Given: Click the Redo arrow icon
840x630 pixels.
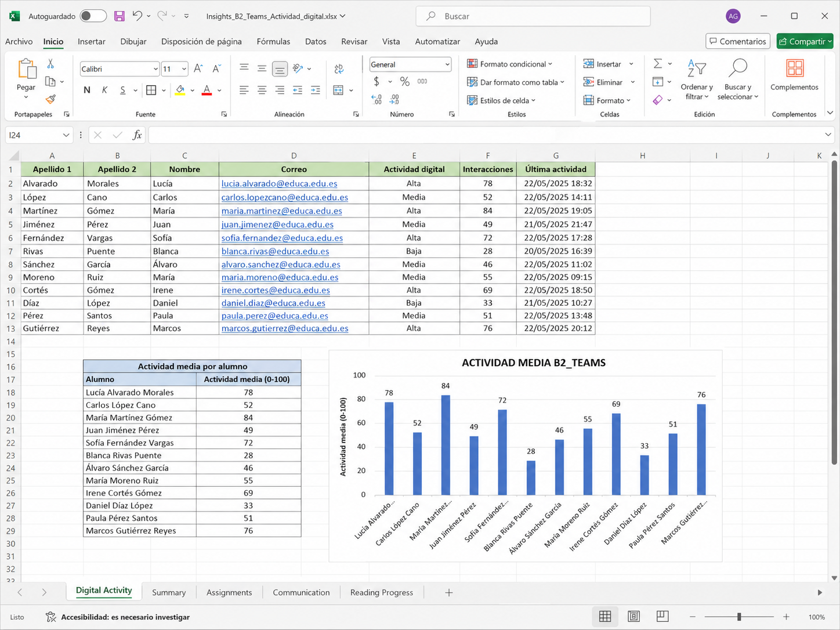Looking at the screenshot, I should (x=163, y=16).
